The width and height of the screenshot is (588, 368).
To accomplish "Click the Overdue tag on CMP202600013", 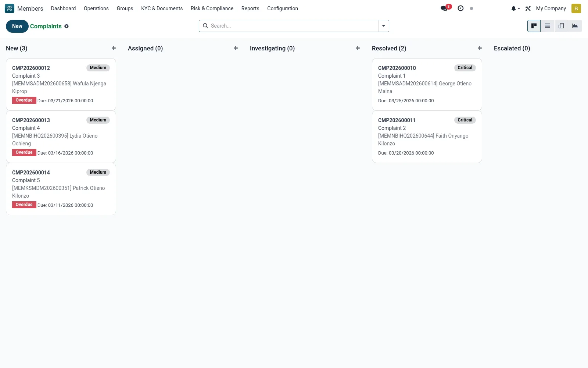I will (x=24, y=152).
